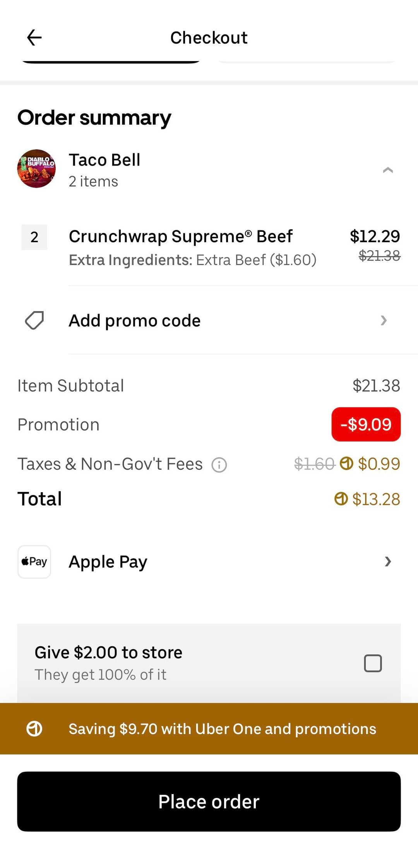Select the Apple Pay payment method label
This screenshot has width=418, height=868.
[x=108, y=562]
